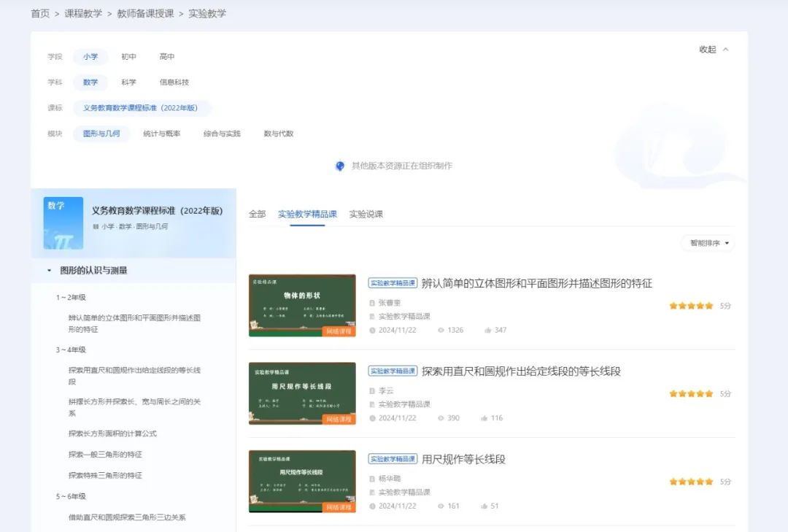Click the course-type icon before 实验教学精品课 label

tap(371, 317)
